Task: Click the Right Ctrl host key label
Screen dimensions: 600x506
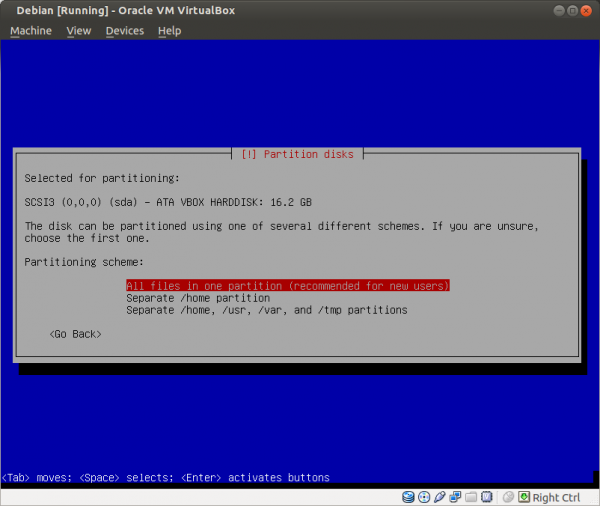Action: [557, 497]
